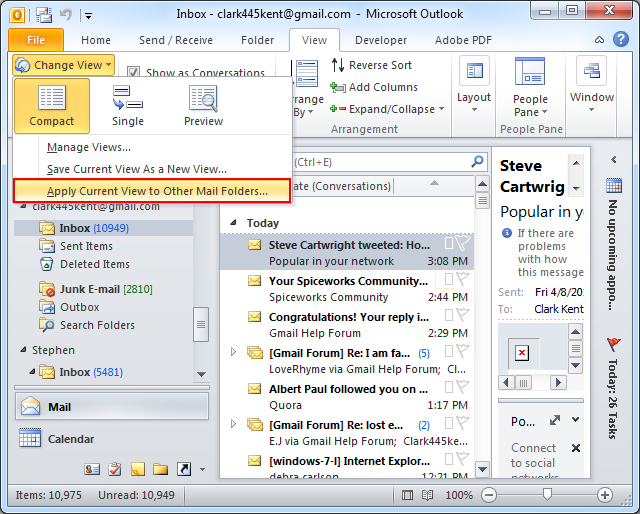Expand the [Gmail Forum] Re: I am fa... conversation

(233, 352)
